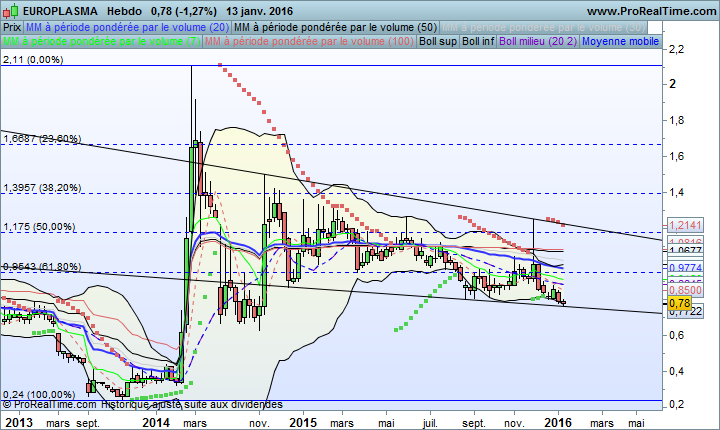Click the Hebdo timeframe label
Viewport: 720px width, 430px height.
pos(125,11)
